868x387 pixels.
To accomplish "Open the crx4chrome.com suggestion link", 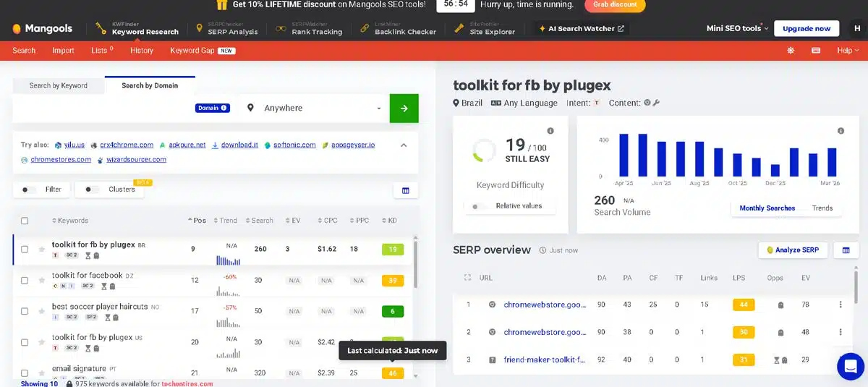I will (x=127, y=145).
